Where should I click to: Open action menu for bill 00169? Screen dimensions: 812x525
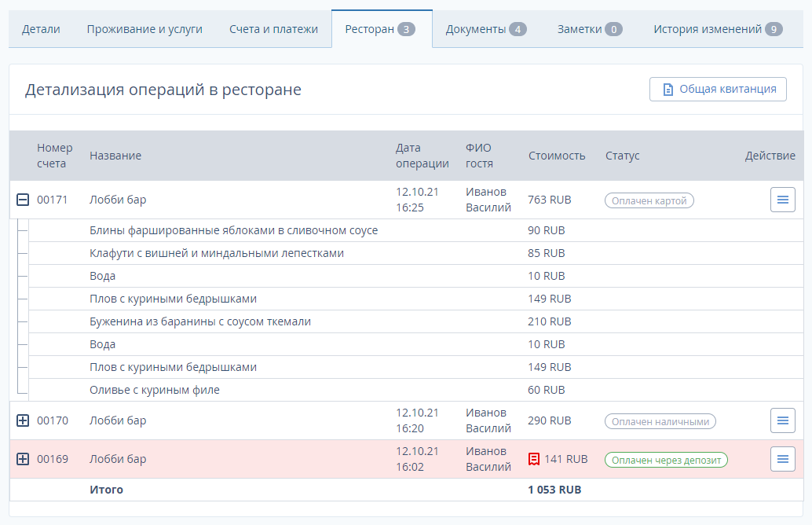[x=782, y=459]
